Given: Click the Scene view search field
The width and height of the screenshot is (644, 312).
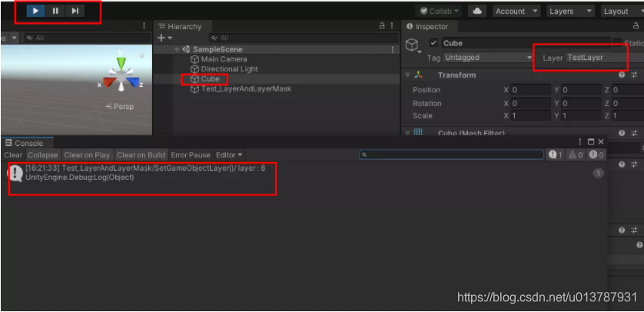Looking at the screenshot, I should pos(87,38).
